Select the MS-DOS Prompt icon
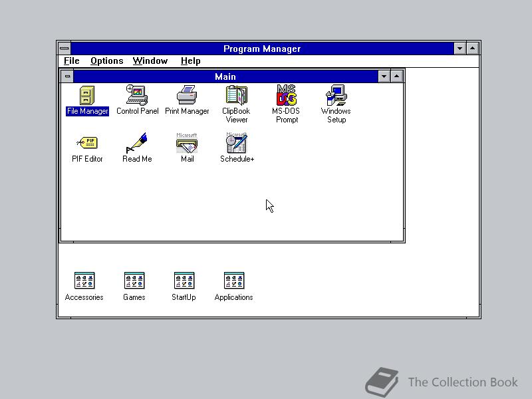532x399 pixels. pos(287,95)
